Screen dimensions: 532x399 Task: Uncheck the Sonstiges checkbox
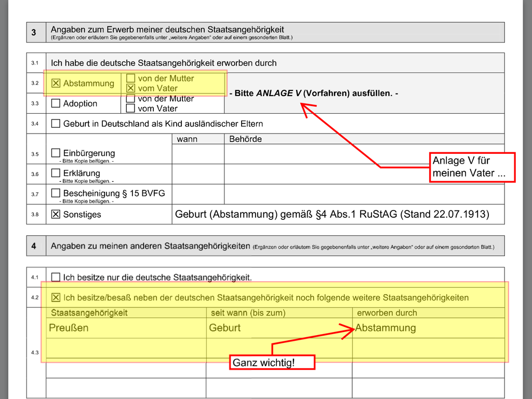[x=56, y=214]
